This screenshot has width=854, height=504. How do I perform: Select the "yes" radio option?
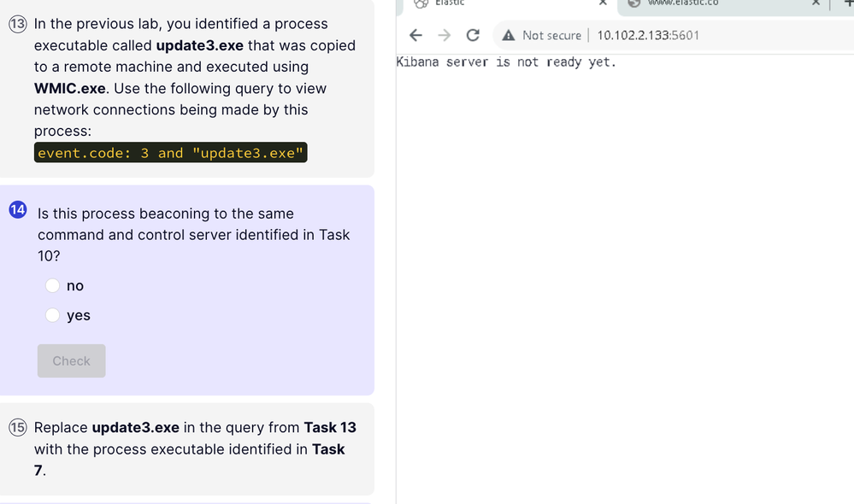tap(52, 315)
